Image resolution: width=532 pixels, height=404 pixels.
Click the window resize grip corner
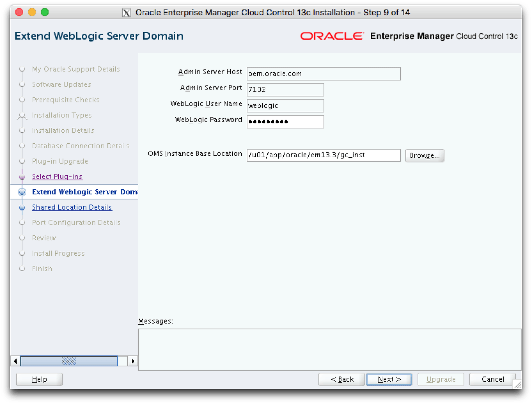pos(517,385)
